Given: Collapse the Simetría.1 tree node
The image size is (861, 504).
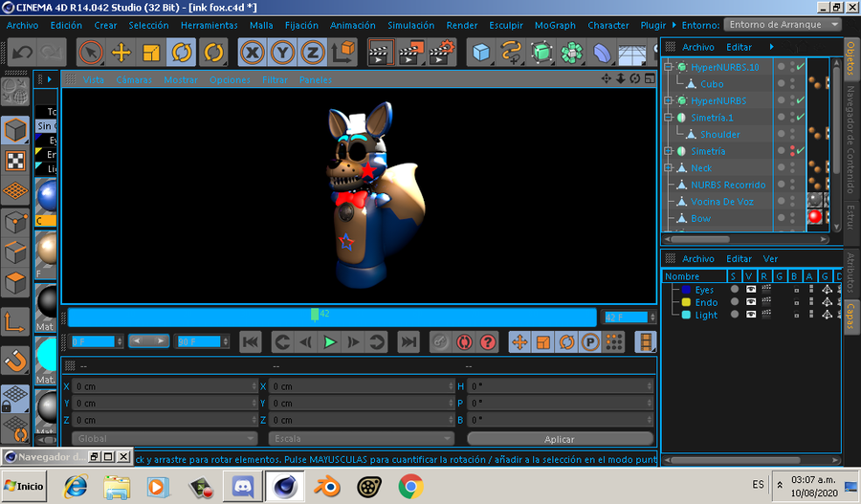Looking at the screenshot, I should [669, 118].
